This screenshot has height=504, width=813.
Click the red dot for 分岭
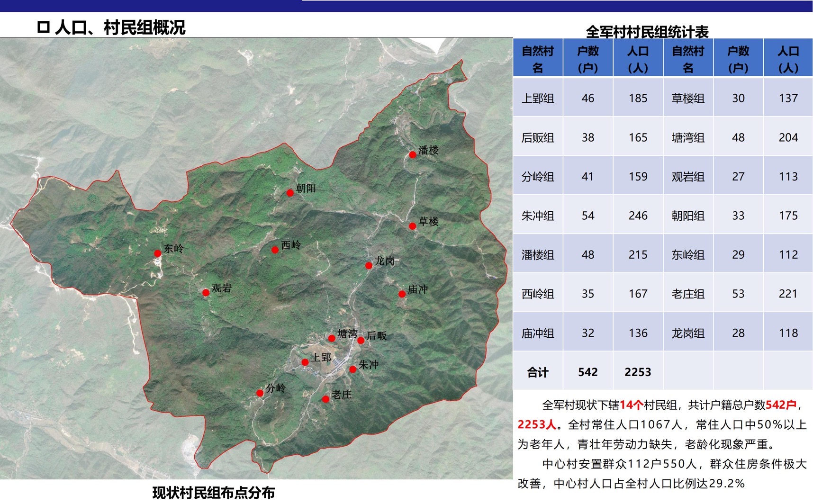(260, 393)
